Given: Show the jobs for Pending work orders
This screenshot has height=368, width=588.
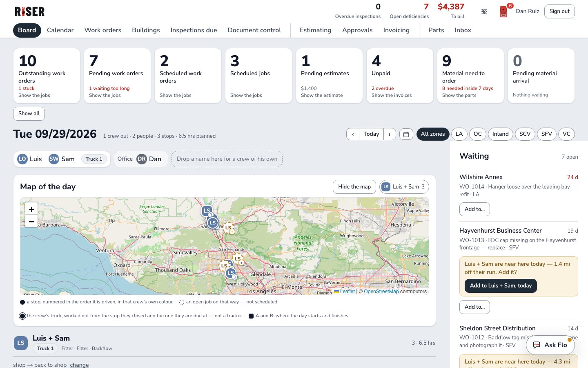Looking at the screenshot, I should [105, 95].
